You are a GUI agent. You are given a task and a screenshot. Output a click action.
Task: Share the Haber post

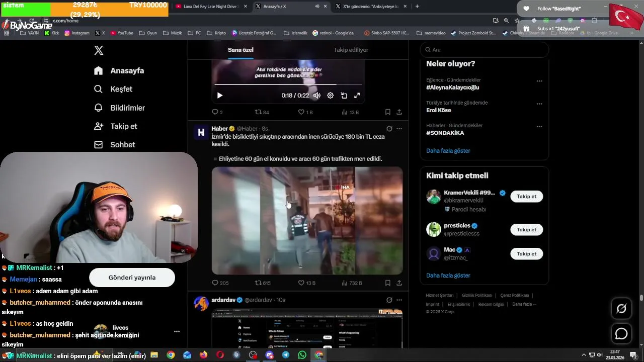click(x=399, y=283)
